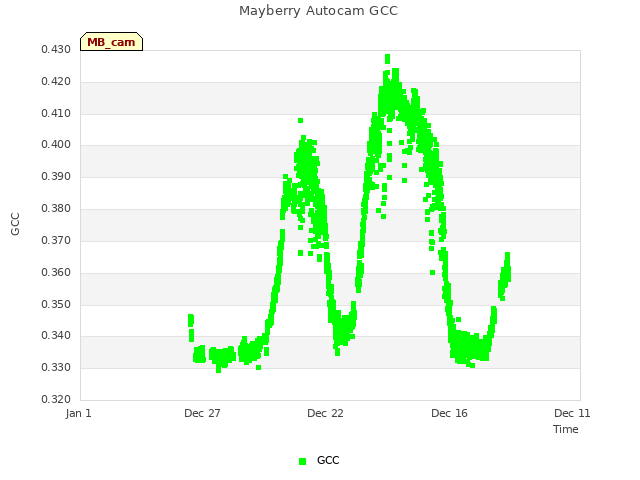
Task: Click the Jan 1 x-axis label
Action: point(78,413)
